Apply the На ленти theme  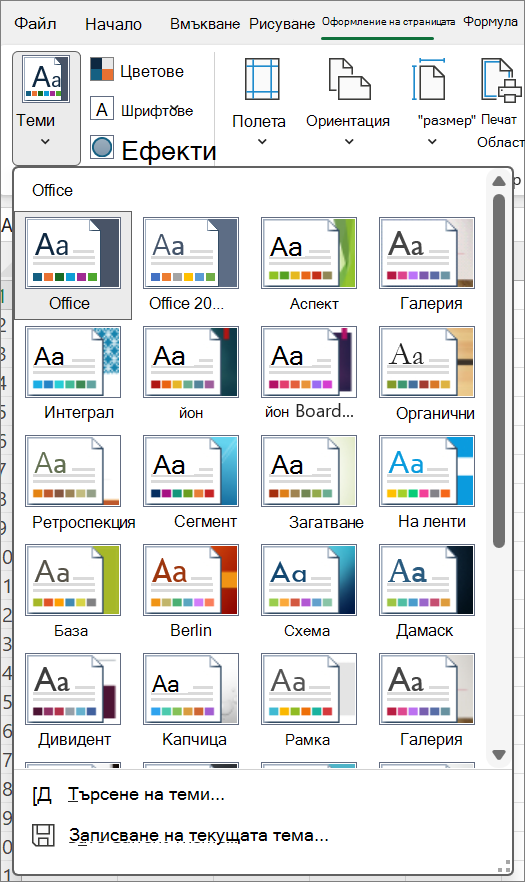[427, 483]
